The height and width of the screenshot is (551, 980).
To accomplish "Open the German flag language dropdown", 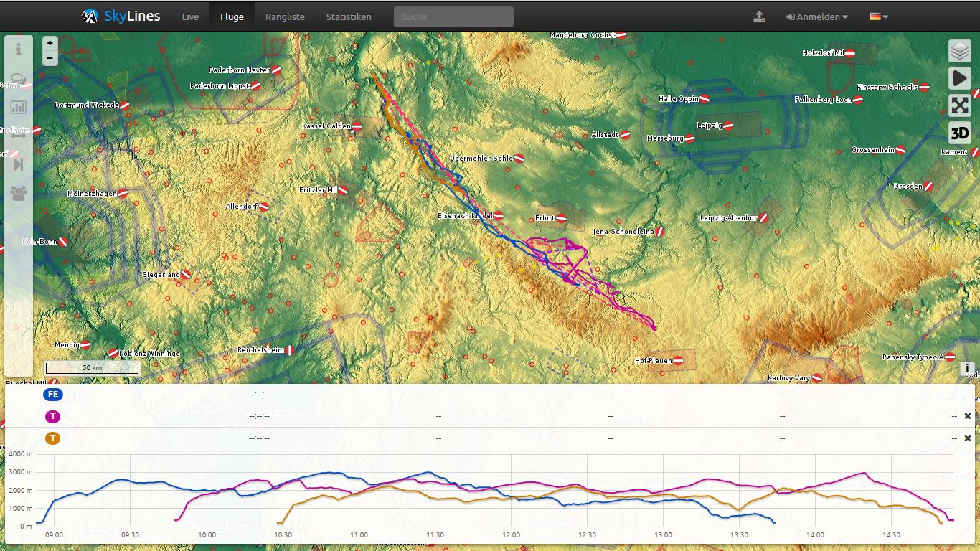I will click(879, 17).
